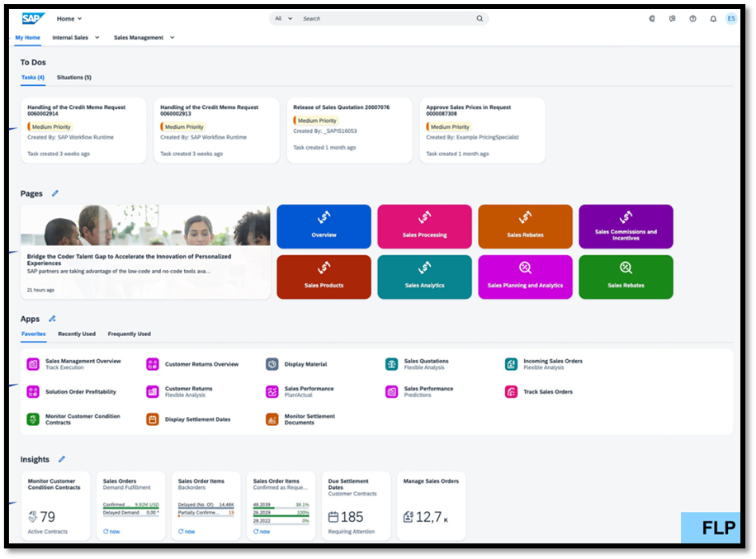Open the Internal Sales dropdown
The width and height of the screenshot is (756, 559).
point(97,37)
